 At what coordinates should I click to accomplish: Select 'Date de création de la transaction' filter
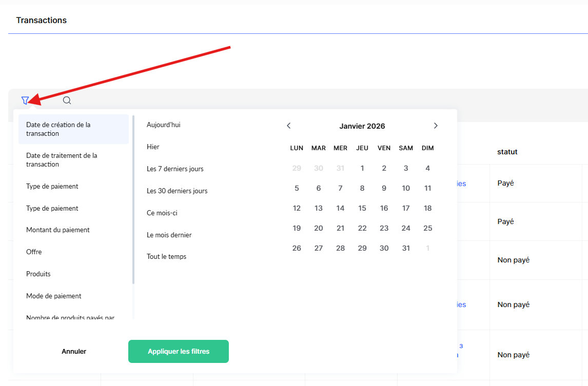73,129
